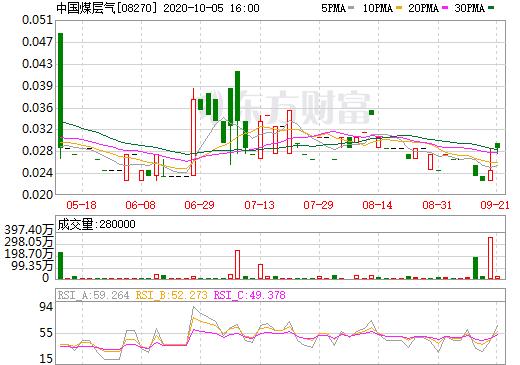Click the 20PMA legend label

(423, 8)
